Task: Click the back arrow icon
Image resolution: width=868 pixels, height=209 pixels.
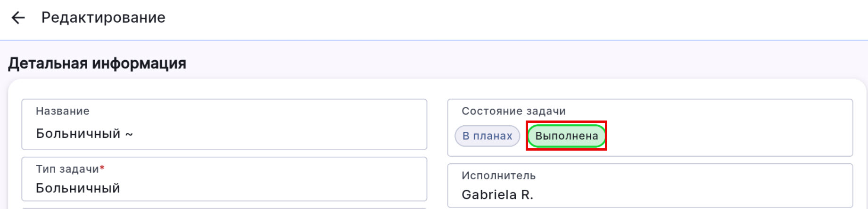Action: pyautogui.click(x=18, y=18)
